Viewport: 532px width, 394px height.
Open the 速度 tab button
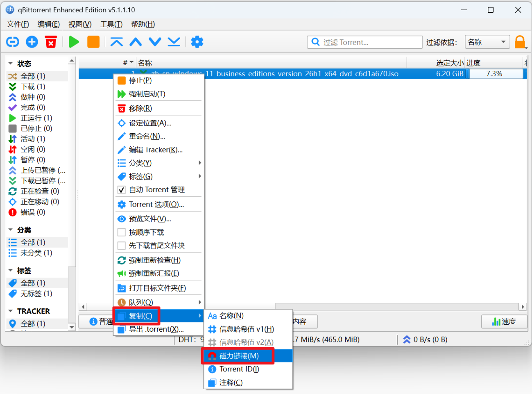(x=504, y=321)
